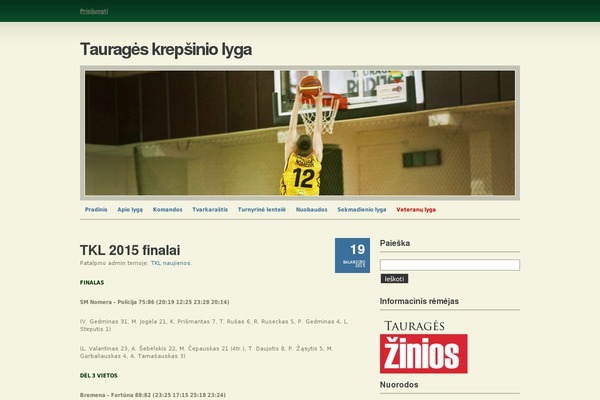Open the Turnyrinė lentelė menu item
Viewport: 600px width, 400px height.
click(x=262, y=209)
